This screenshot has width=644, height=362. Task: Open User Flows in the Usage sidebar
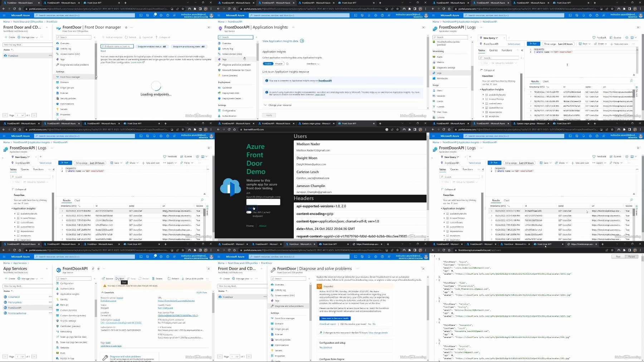click(442, 112)
